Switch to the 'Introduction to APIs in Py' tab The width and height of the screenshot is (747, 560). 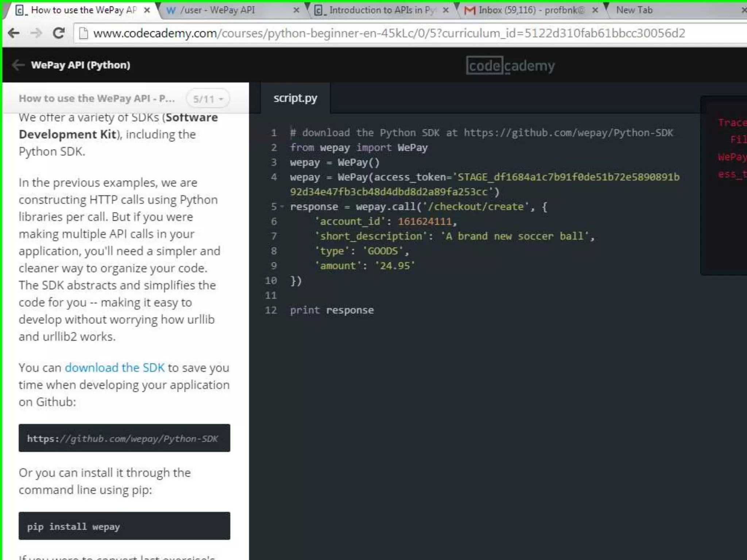tap(382, 10)
